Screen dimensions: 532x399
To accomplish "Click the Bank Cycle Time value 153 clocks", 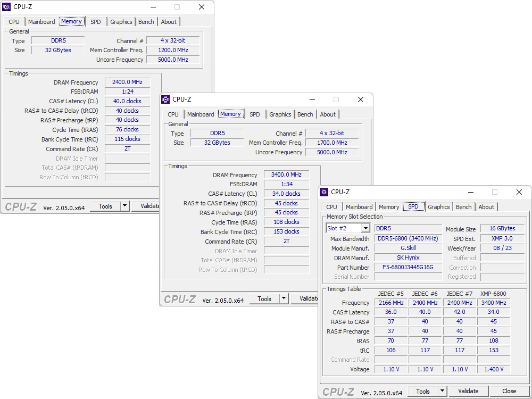I will [286, 231].
